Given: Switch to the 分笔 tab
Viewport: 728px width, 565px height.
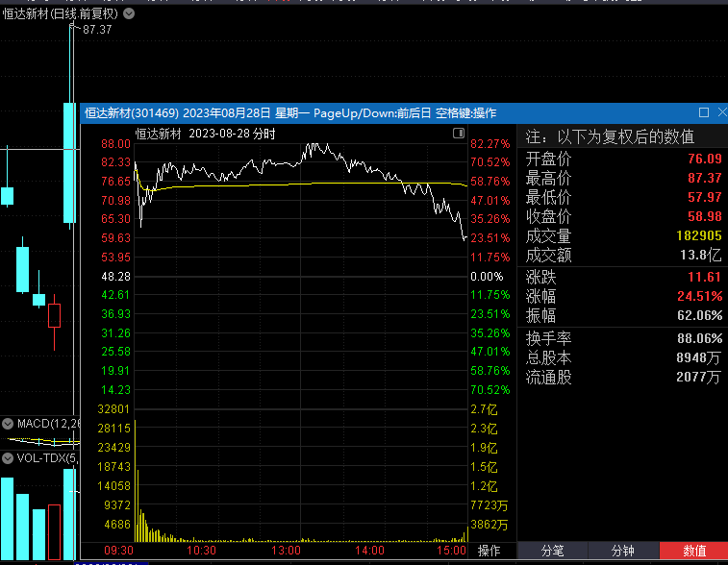Looking at the screenshot, I should [552, 551].
